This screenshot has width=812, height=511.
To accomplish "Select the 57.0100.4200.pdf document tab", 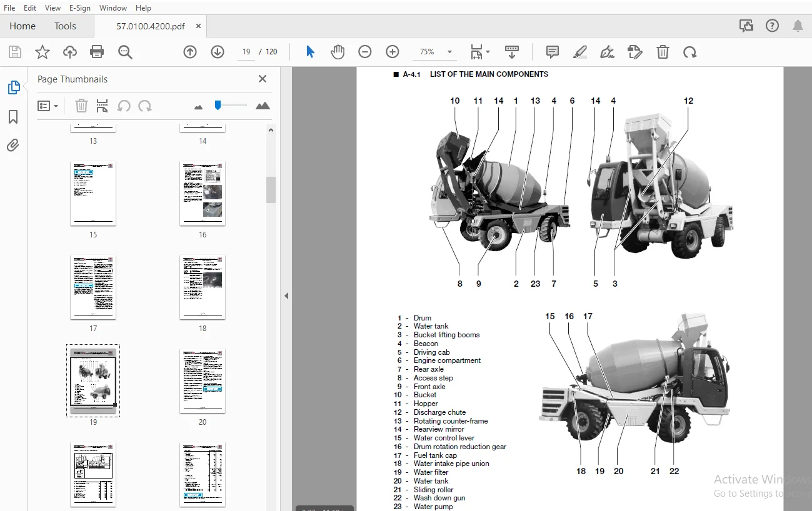I will coord(150,26).
